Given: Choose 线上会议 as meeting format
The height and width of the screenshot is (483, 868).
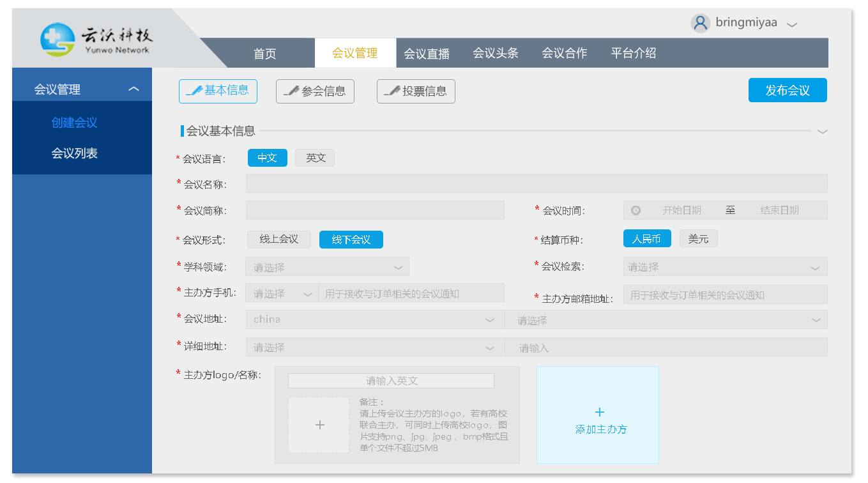Looking at the screenshot, I should point(278,240).
